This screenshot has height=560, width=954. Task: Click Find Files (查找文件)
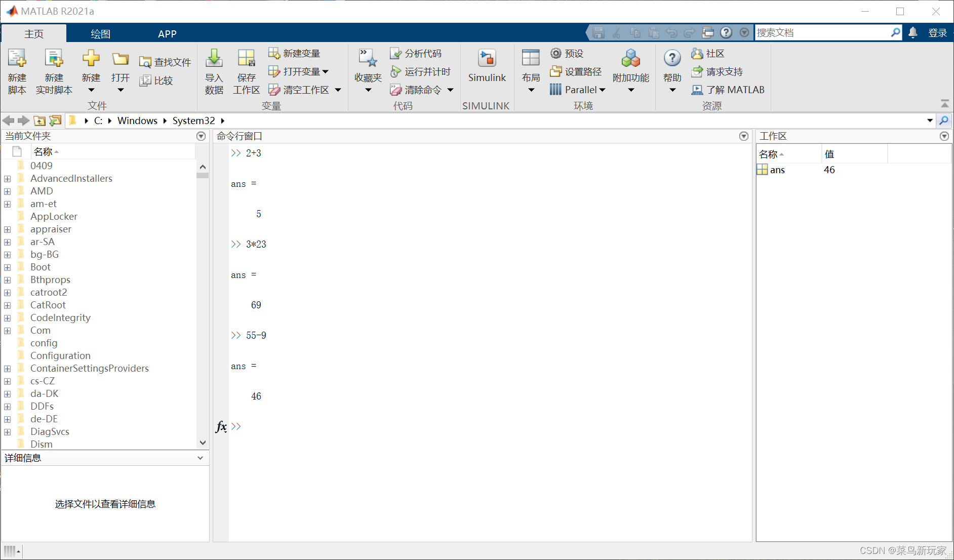(165, 62)
